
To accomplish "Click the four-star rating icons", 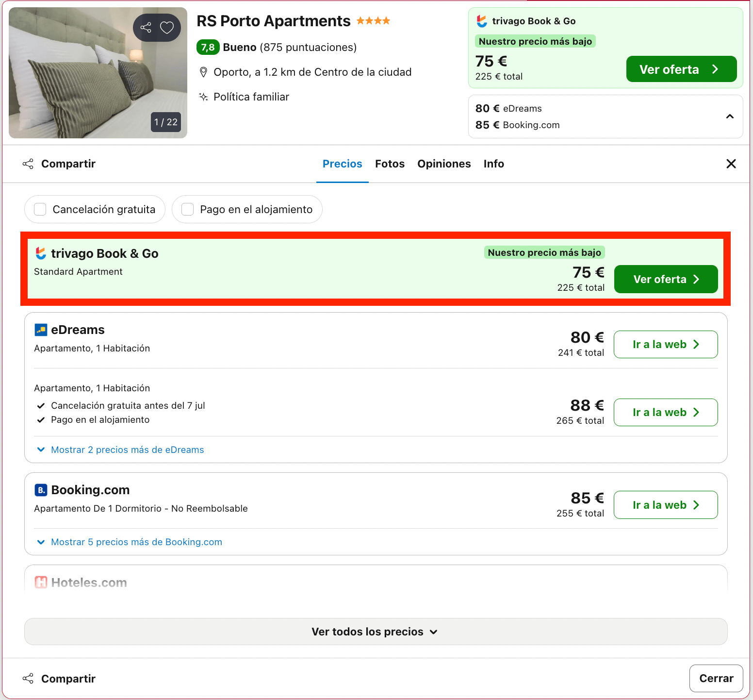I will pyautogui.click(x=373, y=21).
